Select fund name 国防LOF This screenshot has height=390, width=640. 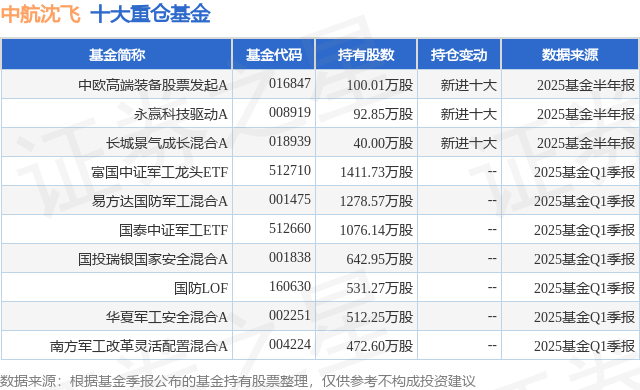coord(201,288)
